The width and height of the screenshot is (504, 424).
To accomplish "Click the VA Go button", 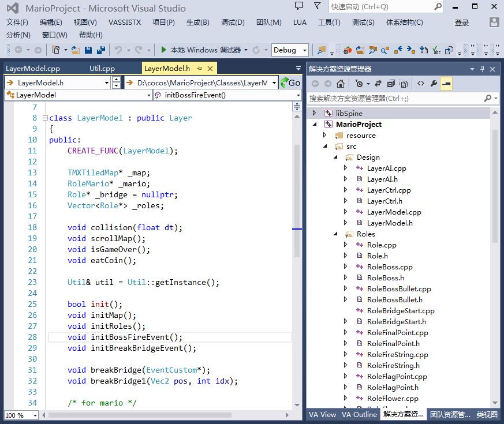I will [290, 83].
